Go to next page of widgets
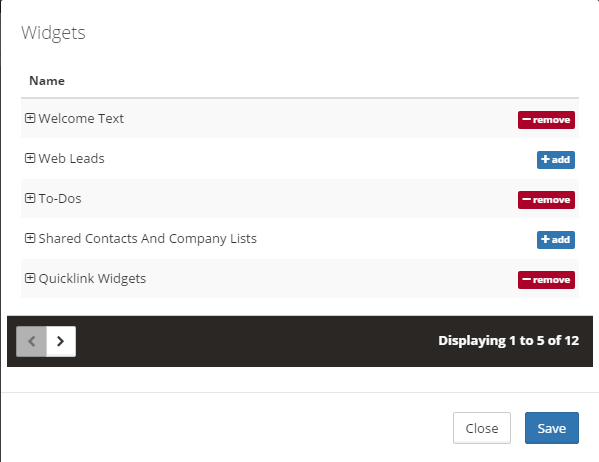This screenshot has width=599, height=462. [61, 341]
